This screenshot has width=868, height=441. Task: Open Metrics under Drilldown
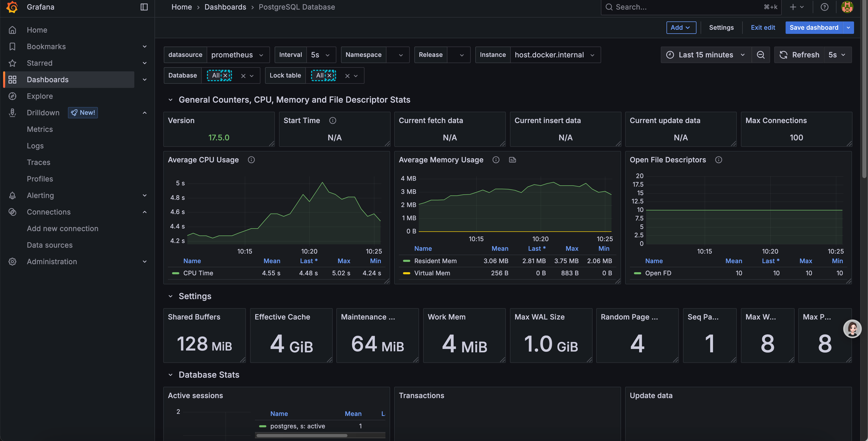(40, 129)
